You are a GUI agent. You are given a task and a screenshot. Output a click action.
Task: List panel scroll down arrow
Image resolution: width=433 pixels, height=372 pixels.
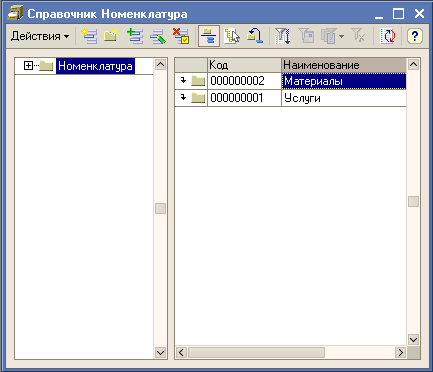click(x=413, y=340)
